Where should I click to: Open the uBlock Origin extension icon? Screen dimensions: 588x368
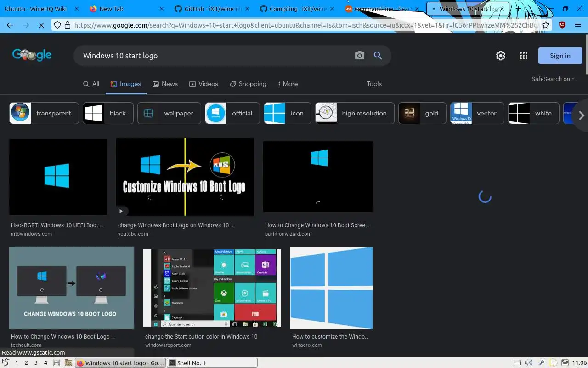coord(562,25)
